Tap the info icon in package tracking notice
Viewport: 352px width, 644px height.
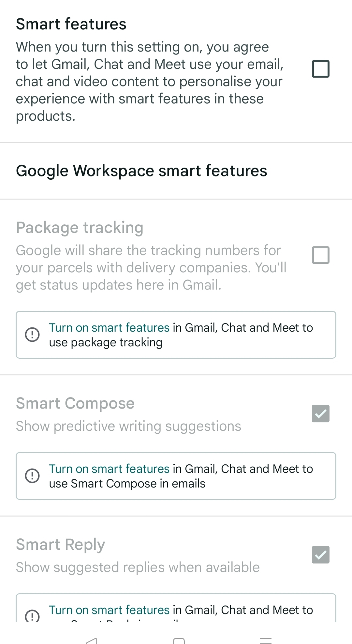pyautogui.click(x=32, y=335)
